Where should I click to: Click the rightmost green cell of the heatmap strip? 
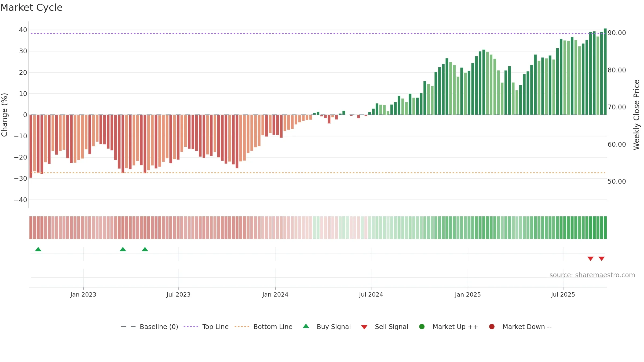pyautogui.click(x=605, y=228)
